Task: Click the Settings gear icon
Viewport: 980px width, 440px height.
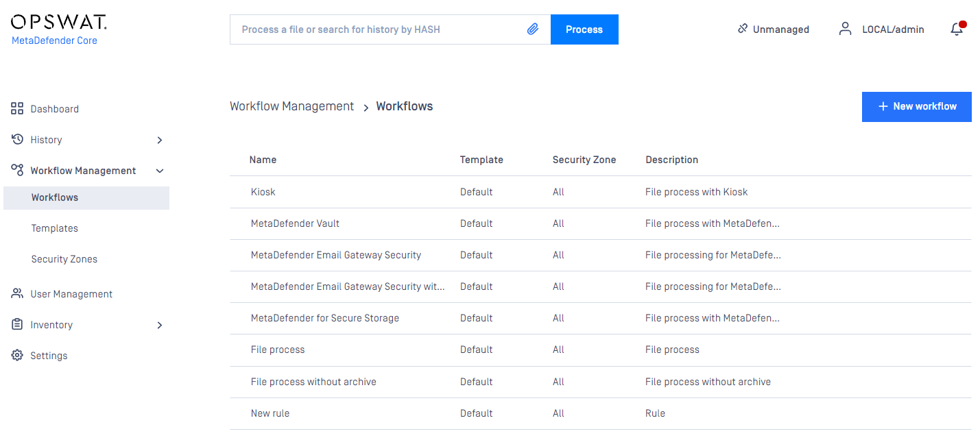Action: (x=17, y=355)
